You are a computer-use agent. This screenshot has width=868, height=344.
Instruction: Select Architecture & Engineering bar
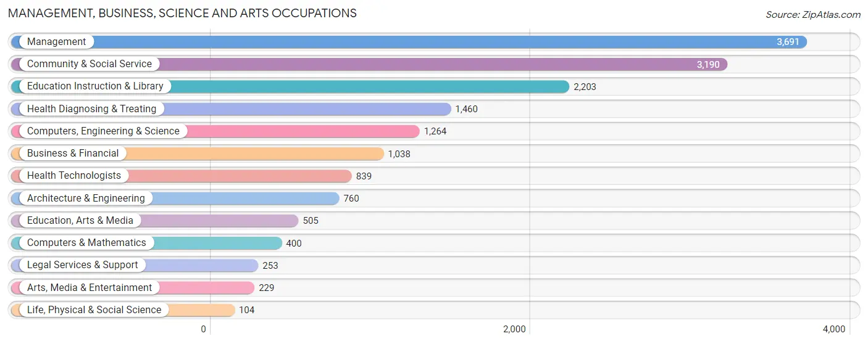click(175, 199)
